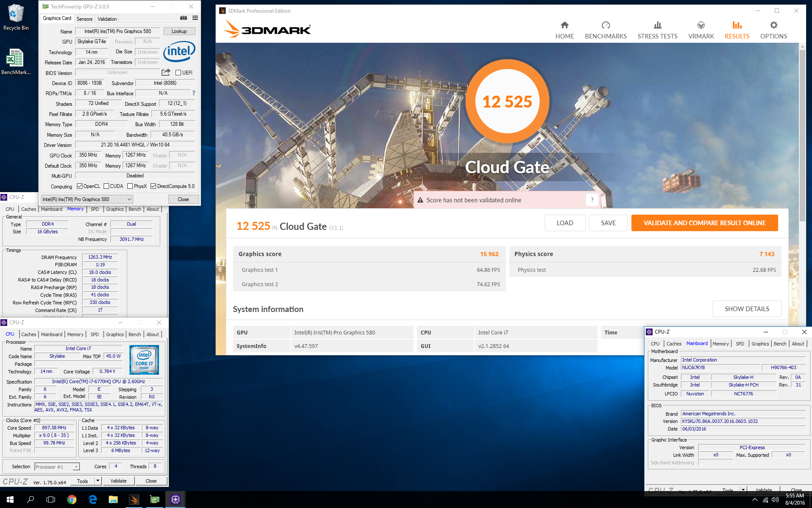The image size is (812, 508).
Task: Click the SAVE button in 3DMark
Action: [x=608, y=223]
